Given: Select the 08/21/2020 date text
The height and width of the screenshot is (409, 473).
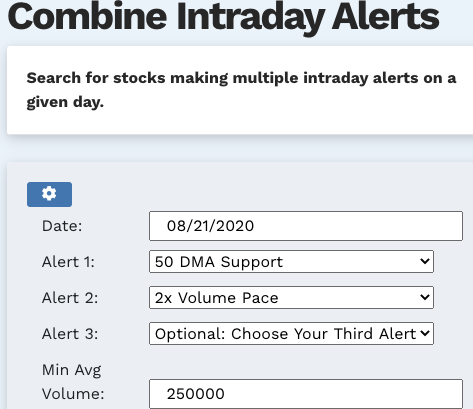Looking at the screenshot, I should click(210, 226).
